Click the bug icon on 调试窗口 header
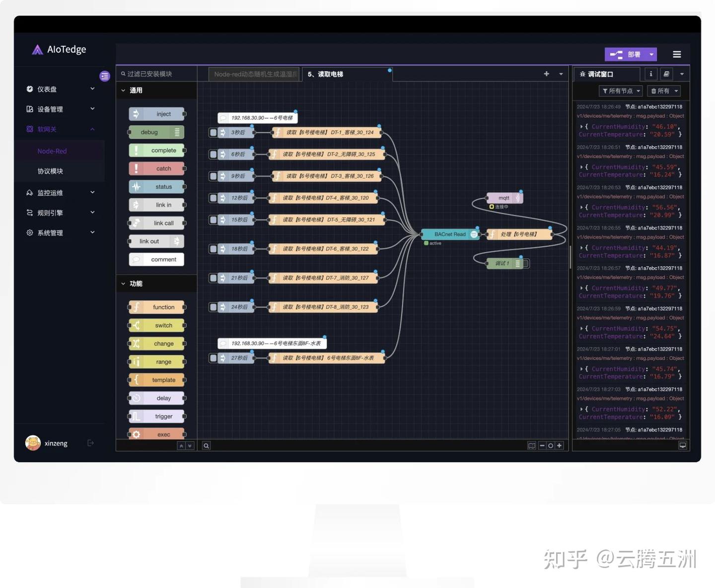The height and width of the screenshot is (588, 715). (x=582, y=73)
